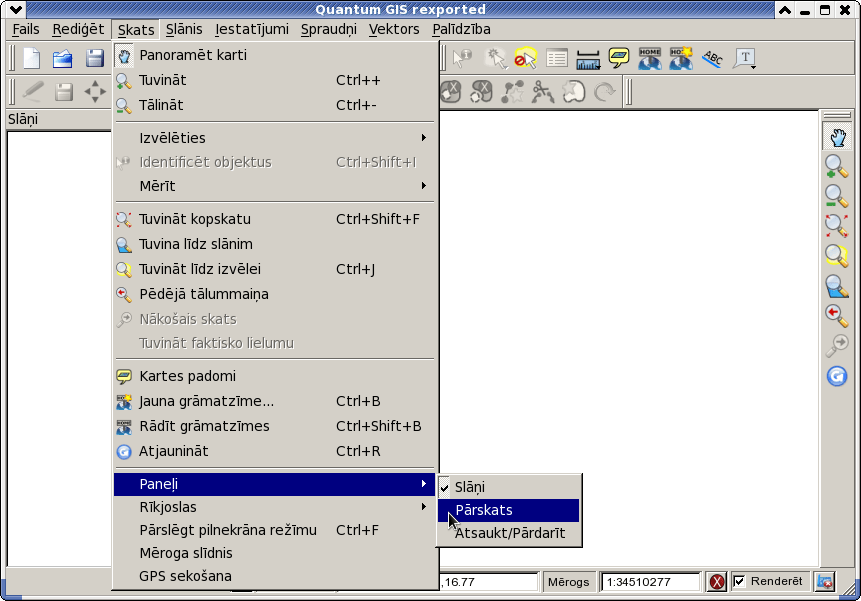The image size is (861, 601).
Task: Choose Mēroga slīdnis menu item
Action: point(274,553)
